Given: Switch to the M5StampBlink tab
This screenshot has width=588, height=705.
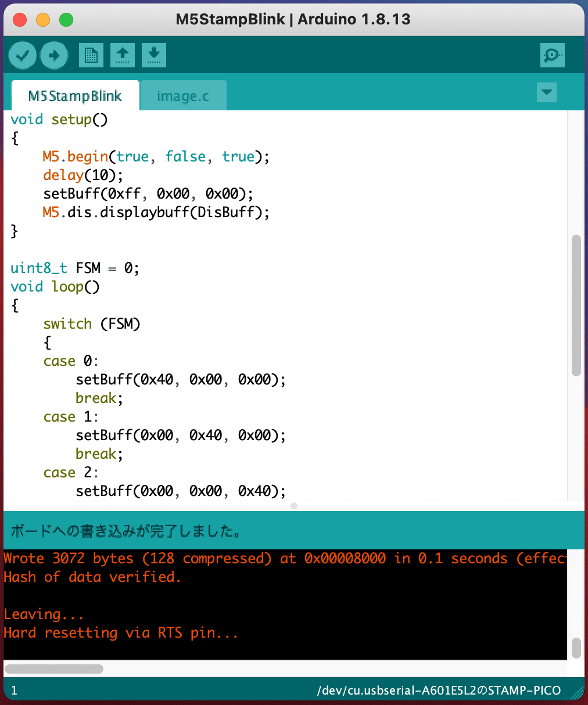Looking at the screenshot, I should pos(75,96).
